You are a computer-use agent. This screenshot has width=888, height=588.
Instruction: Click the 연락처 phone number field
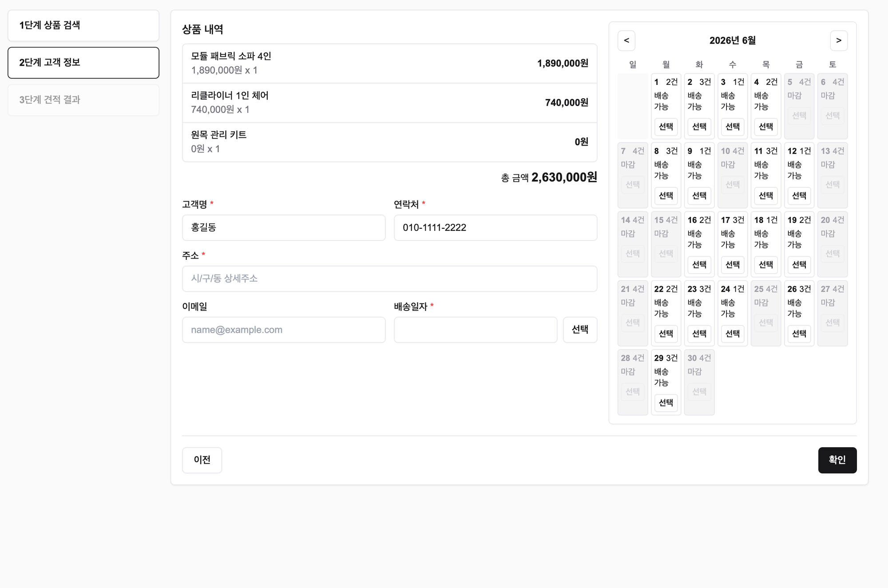pyautogui.click(x=496, y=228)
